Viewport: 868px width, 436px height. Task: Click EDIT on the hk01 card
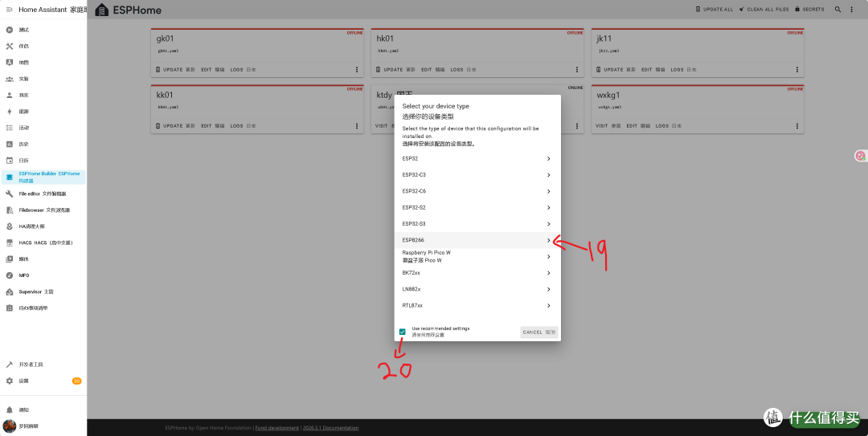coord(433,70)
